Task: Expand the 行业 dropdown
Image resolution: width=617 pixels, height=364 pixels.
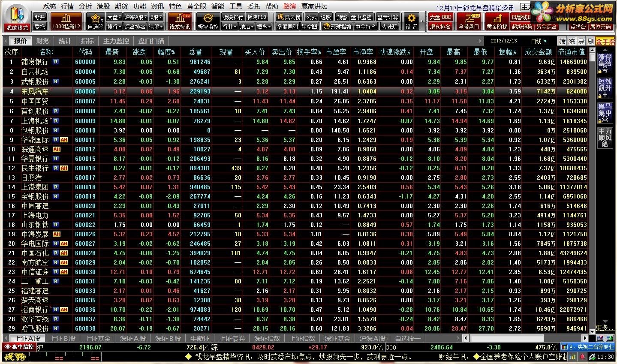Action: (x=229, y=27)
